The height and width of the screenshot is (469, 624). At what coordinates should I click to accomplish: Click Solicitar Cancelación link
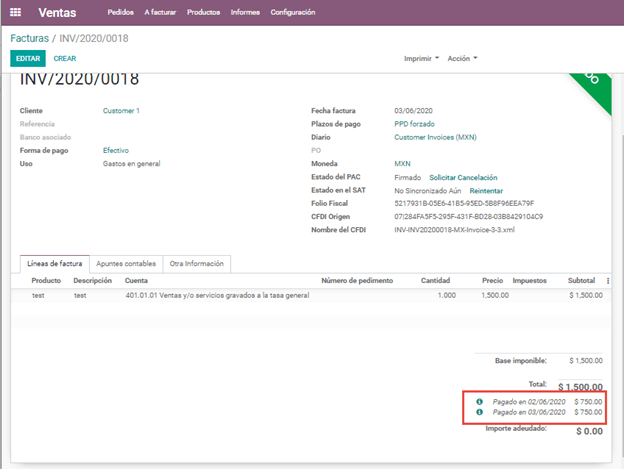point(462,176)
